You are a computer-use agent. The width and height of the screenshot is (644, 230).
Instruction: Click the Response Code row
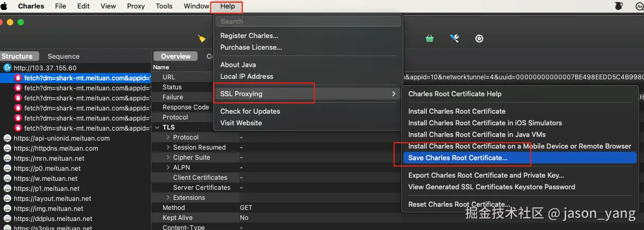(x=183, y=107)
